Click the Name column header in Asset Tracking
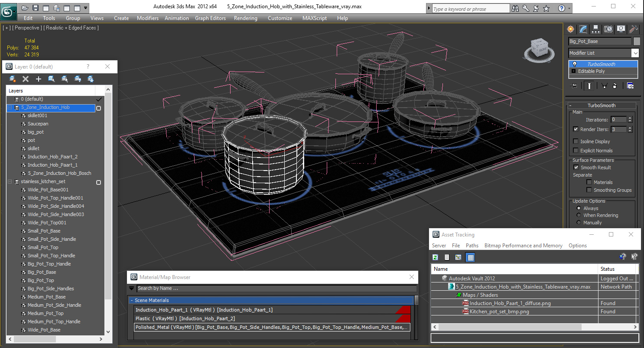The image size is (644, 348). click(514, 269)
